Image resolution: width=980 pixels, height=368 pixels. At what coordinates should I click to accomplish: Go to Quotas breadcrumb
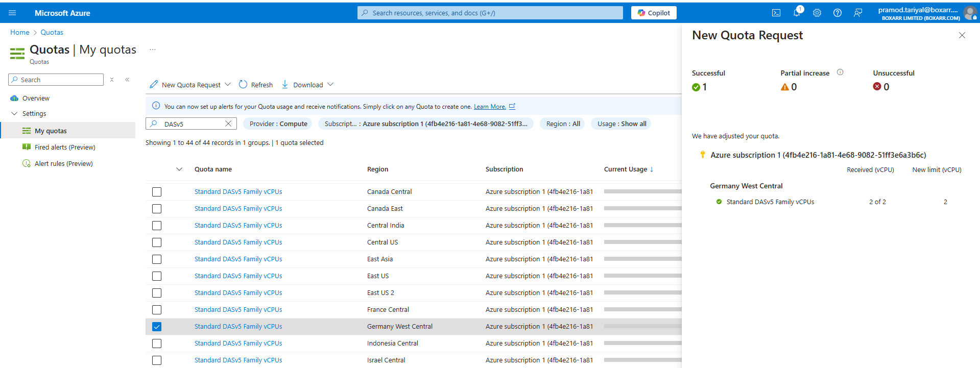click(52, 32)
